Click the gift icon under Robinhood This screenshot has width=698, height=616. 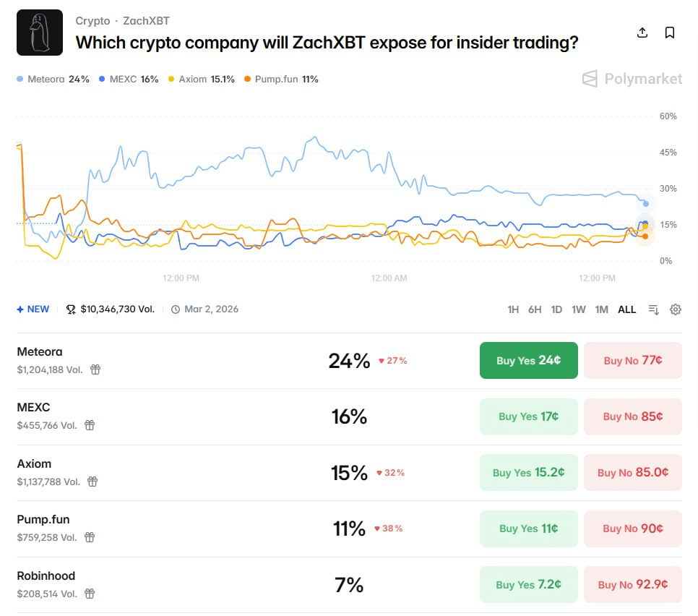(x=90, y=594)
